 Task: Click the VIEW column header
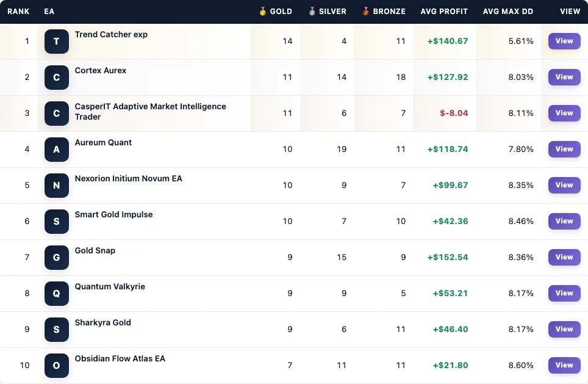pyautogui.click(x=570, y=11)
